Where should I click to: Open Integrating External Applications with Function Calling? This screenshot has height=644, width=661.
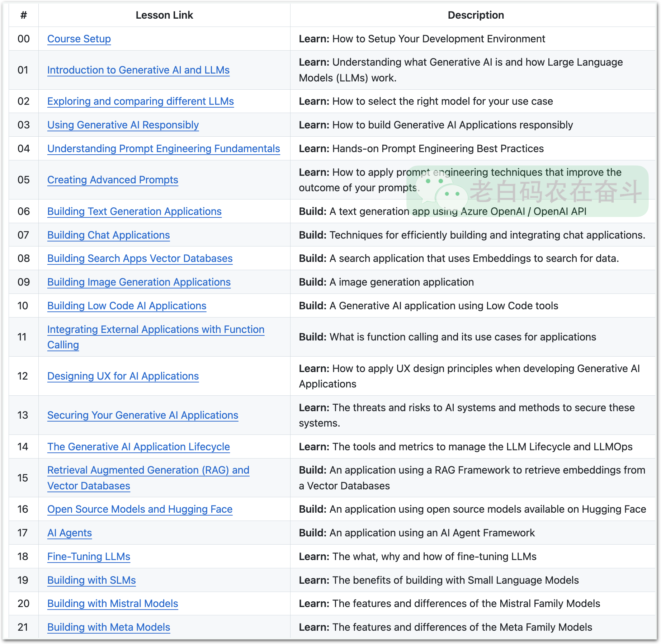click(x=156, y=337)
